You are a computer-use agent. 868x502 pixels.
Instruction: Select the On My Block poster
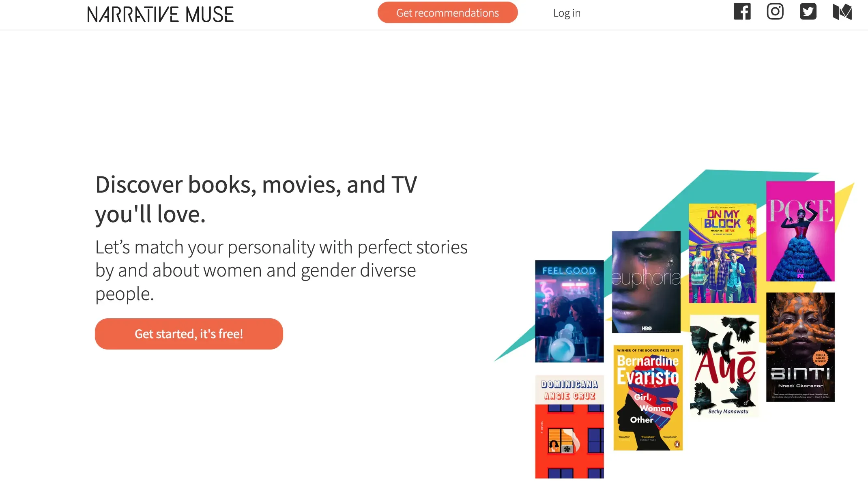[722, 253]
